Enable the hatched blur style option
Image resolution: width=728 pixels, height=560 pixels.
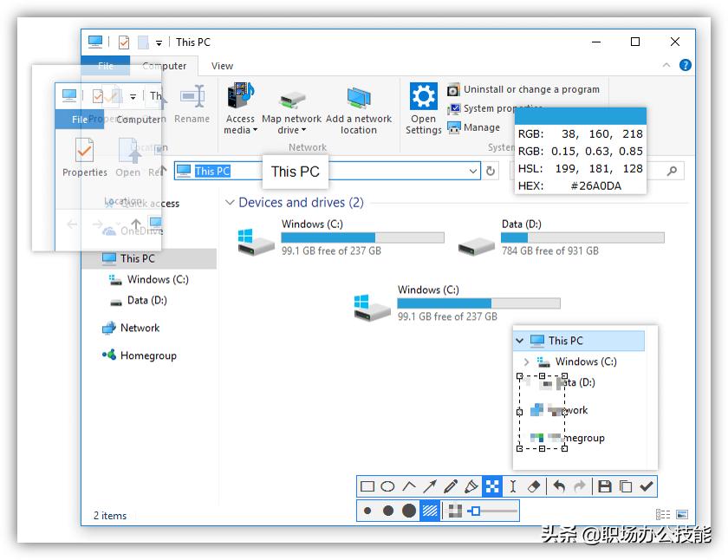(430, 511)
